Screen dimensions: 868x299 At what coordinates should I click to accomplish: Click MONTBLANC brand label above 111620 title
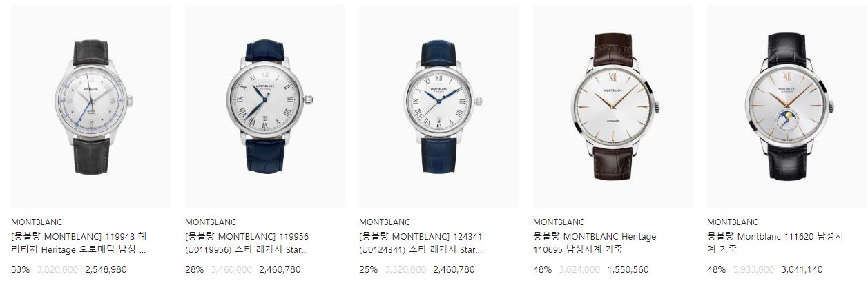coord(733,222)
